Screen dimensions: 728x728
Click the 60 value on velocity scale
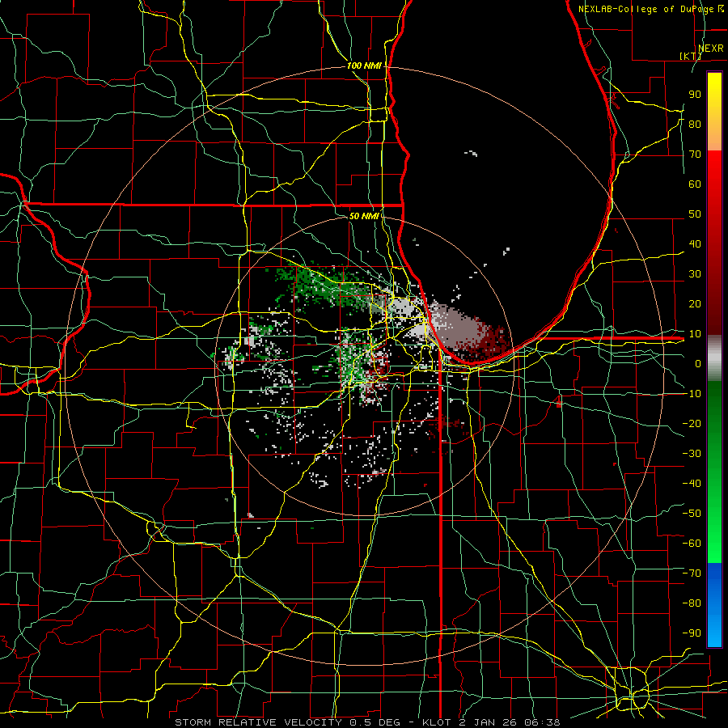tap(695, 184)
